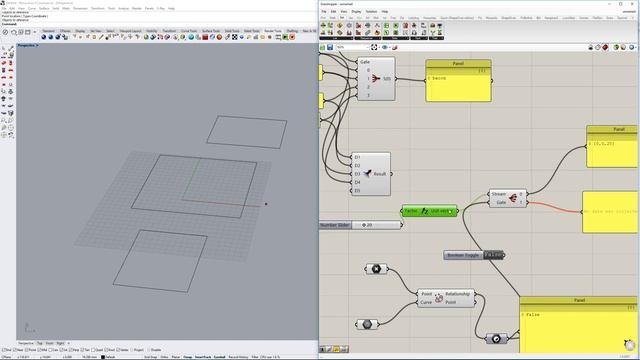Viewport: 640px width, 360px height.
Task: Open the Grasshopper Display menu
Action: pos(356,11)
